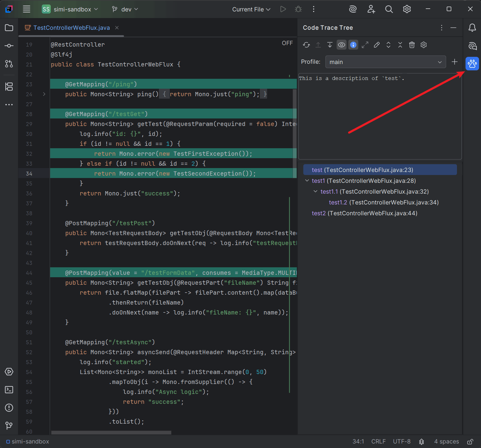The image size is (481, 448).
Task: Click the diagonal expand arrows icon
Action: [365, 45]
